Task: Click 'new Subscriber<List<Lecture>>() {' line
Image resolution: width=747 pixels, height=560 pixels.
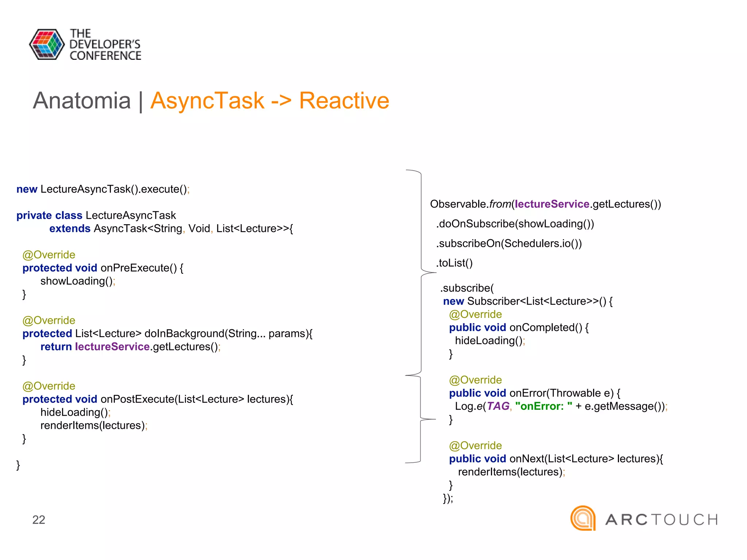Action: 528,302
